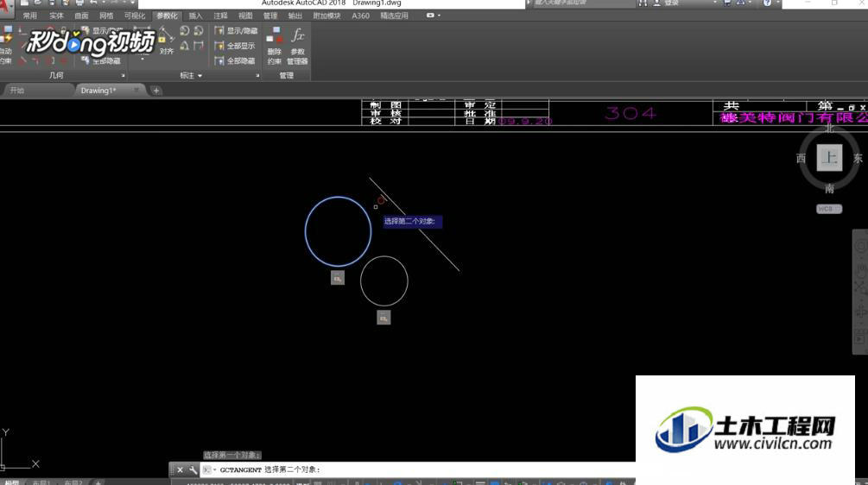Open the 实体 ribbon tab

[56, 16]
